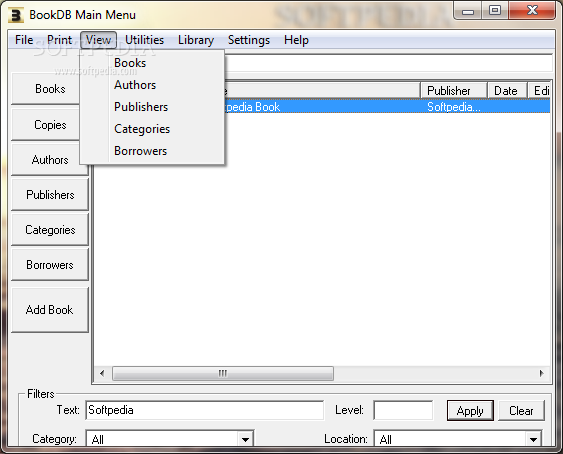
Task: Open the Utilities menu
Action: coord(144,40)
